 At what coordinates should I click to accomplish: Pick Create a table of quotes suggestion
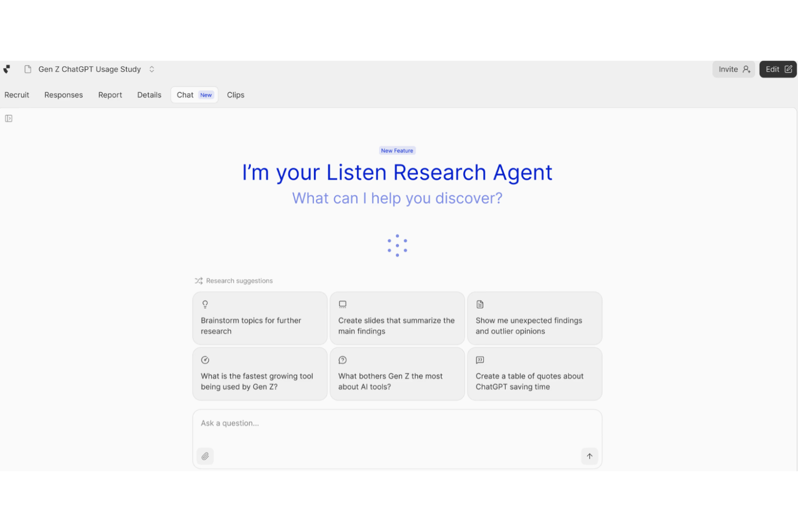point(535,374)
